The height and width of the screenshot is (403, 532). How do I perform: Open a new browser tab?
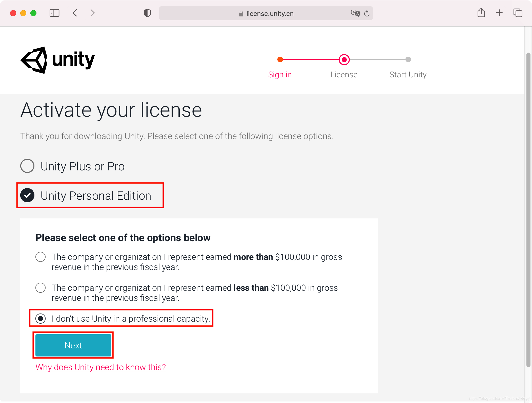click(x=499, y=13)
